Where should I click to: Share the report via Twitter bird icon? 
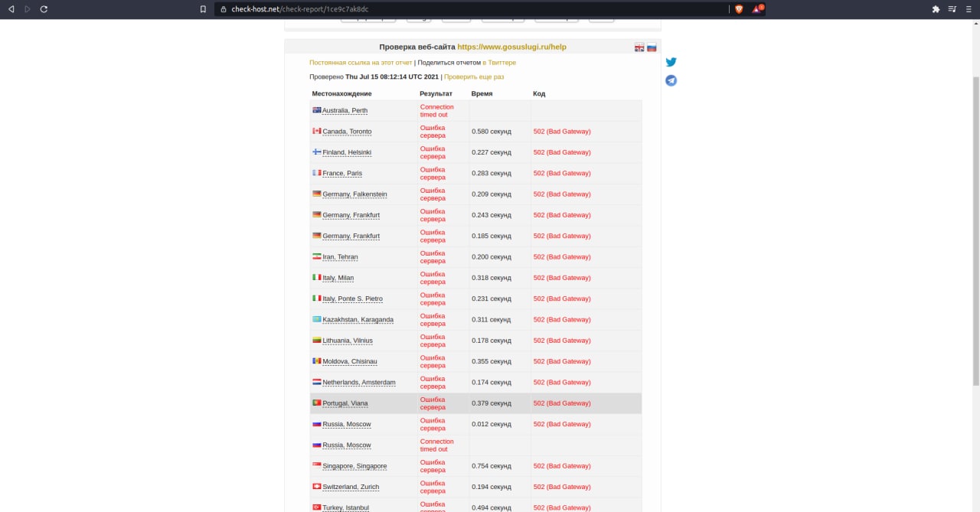point(671,62)
